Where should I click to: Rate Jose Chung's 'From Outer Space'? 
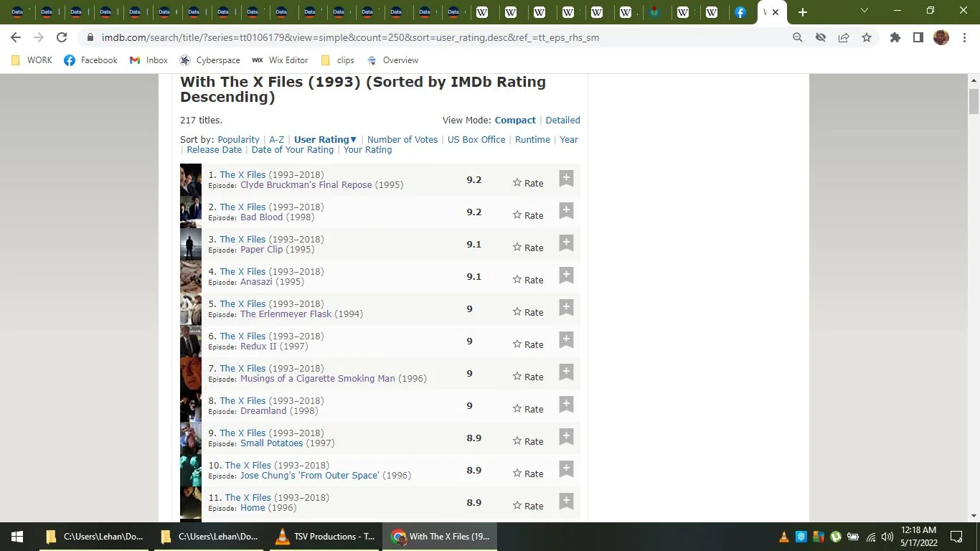coord(528,474)
